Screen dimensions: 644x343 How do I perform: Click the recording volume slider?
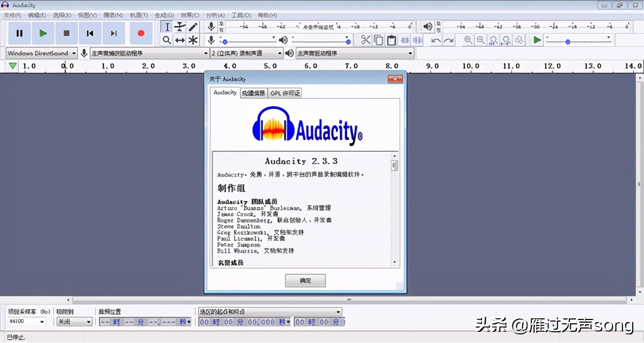[x=248, y=40]
